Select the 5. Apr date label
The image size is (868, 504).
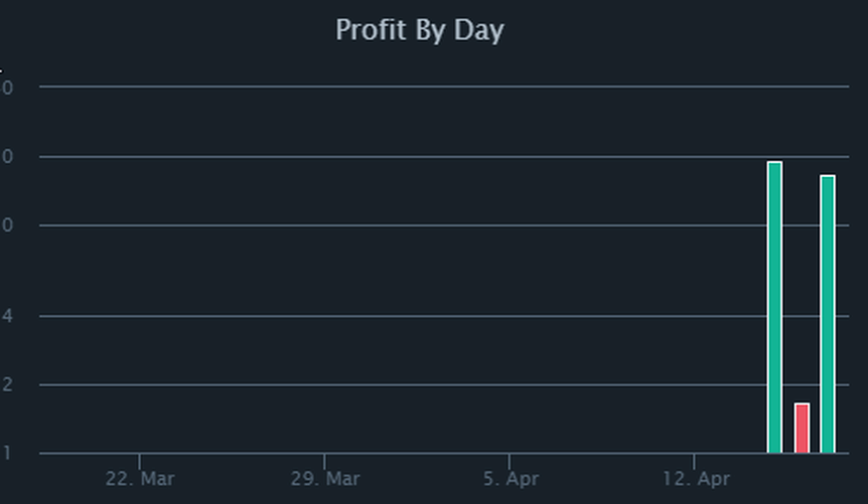coord(510,478)
